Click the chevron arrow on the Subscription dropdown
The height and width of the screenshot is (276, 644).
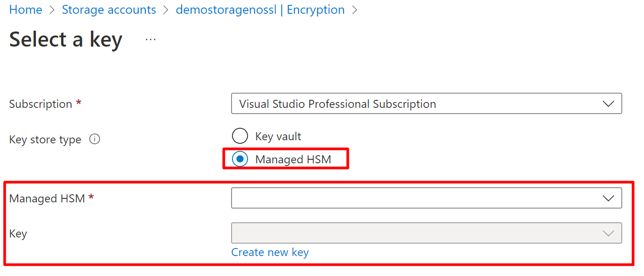(x=608, y=104)
